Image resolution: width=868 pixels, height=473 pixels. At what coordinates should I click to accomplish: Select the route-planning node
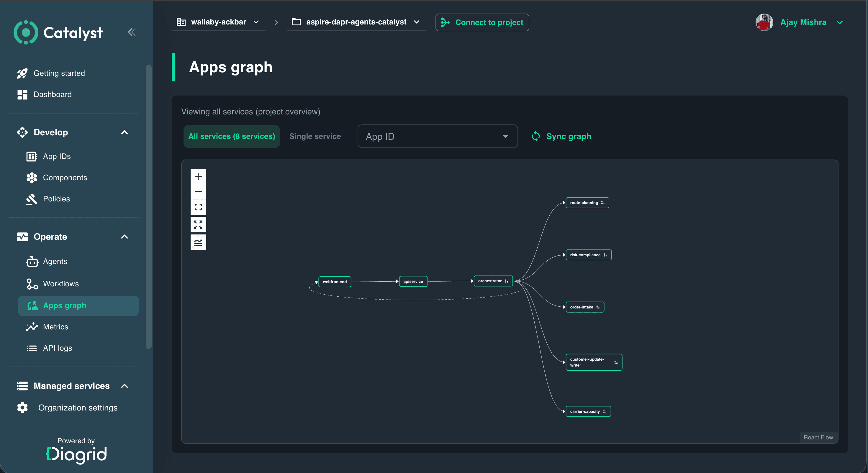pyautogui.click(x=587, y=203)
